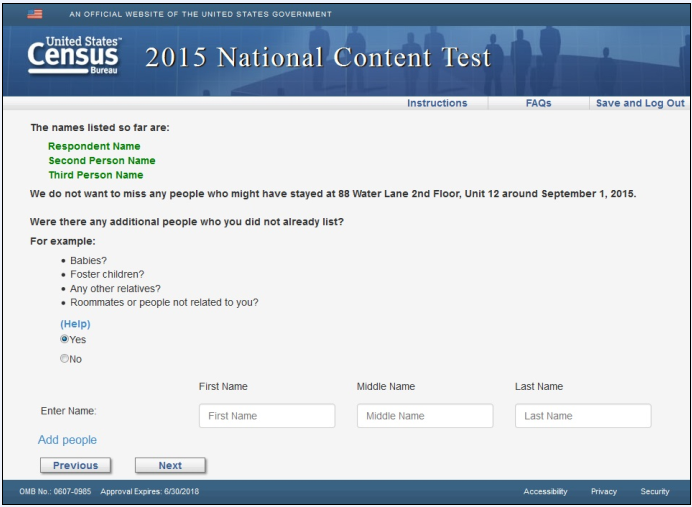
Task: Open the FAQs menu item
Action: (538, 103)
